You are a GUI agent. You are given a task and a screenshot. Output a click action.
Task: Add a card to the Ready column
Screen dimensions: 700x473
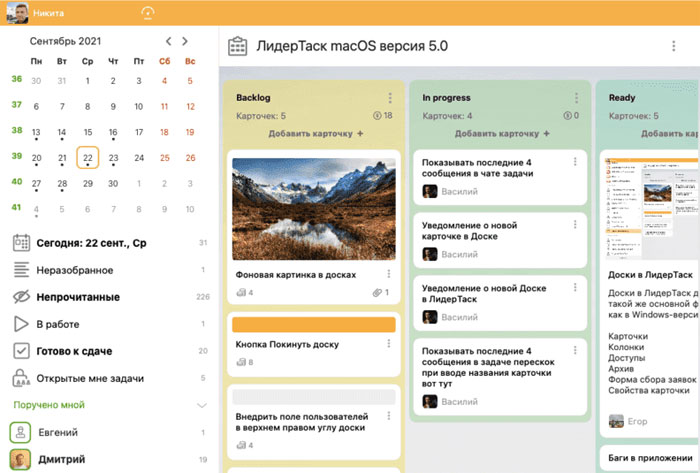(x=670, y=133)
